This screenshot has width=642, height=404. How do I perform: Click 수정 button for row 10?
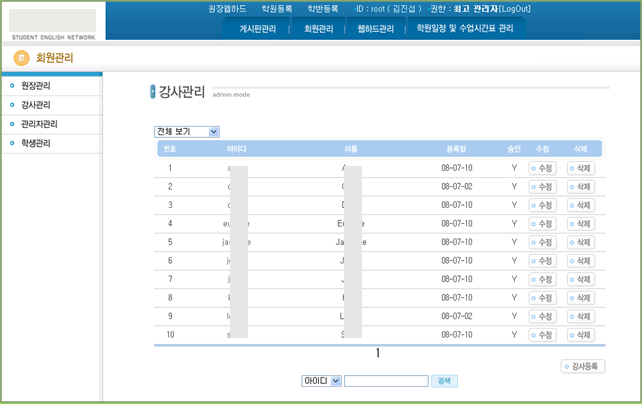pyautogui.click(x=542, y=335)
